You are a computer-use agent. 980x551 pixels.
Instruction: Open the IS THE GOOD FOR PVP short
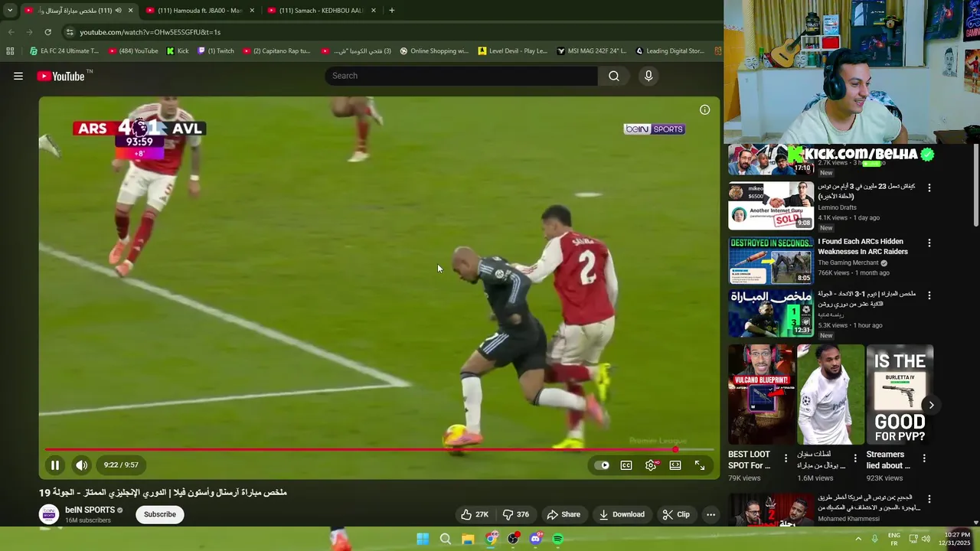pyautogui.click(x=900, y=395)
